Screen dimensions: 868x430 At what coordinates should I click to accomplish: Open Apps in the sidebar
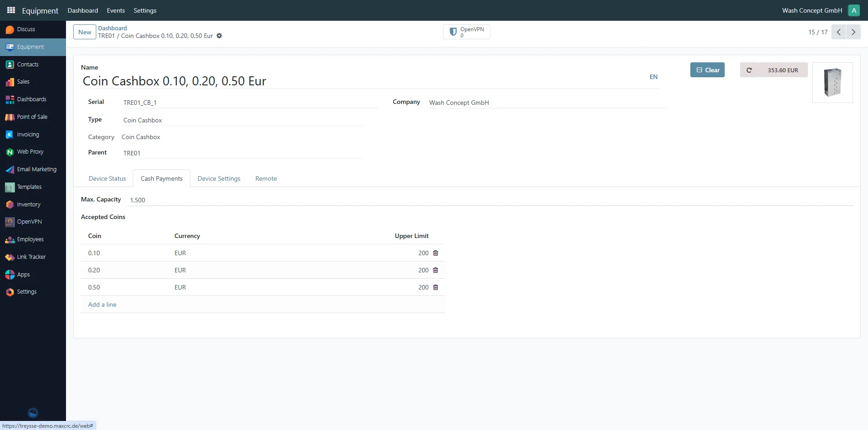pos(33,275)
